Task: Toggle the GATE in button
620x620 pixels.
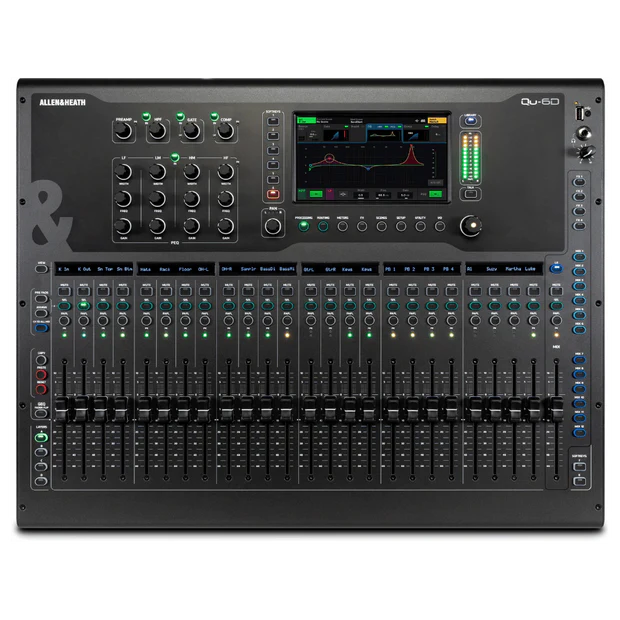Action: point(181,114)
